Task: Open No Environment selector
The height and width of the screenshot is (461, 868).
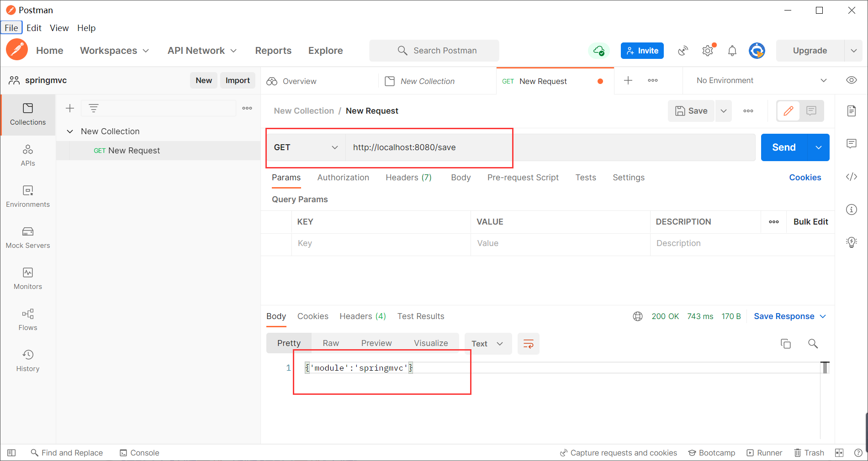Action: (762, 80)
